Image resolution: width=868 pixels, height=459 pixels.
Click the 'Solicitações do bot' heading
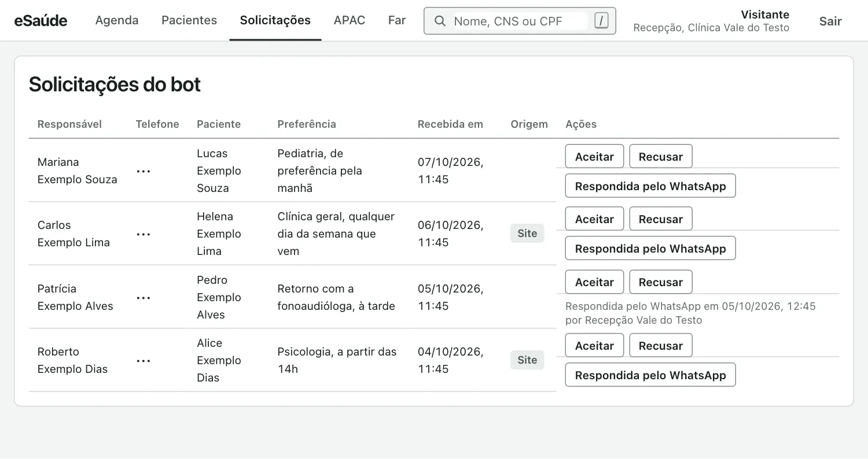coord(115,85)
